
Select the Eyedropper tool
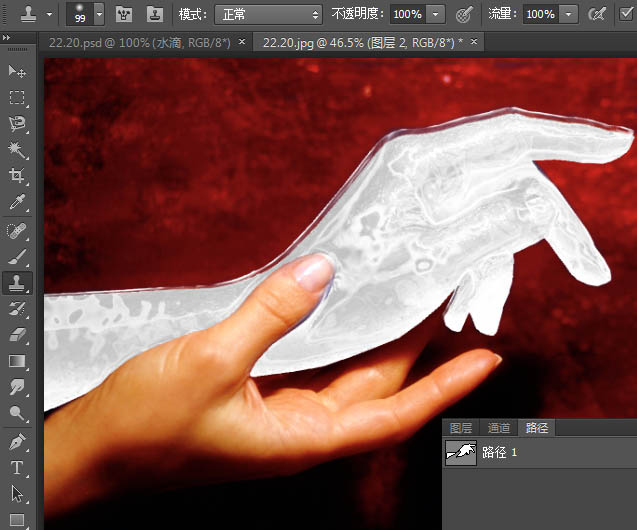tap(17, 201)
